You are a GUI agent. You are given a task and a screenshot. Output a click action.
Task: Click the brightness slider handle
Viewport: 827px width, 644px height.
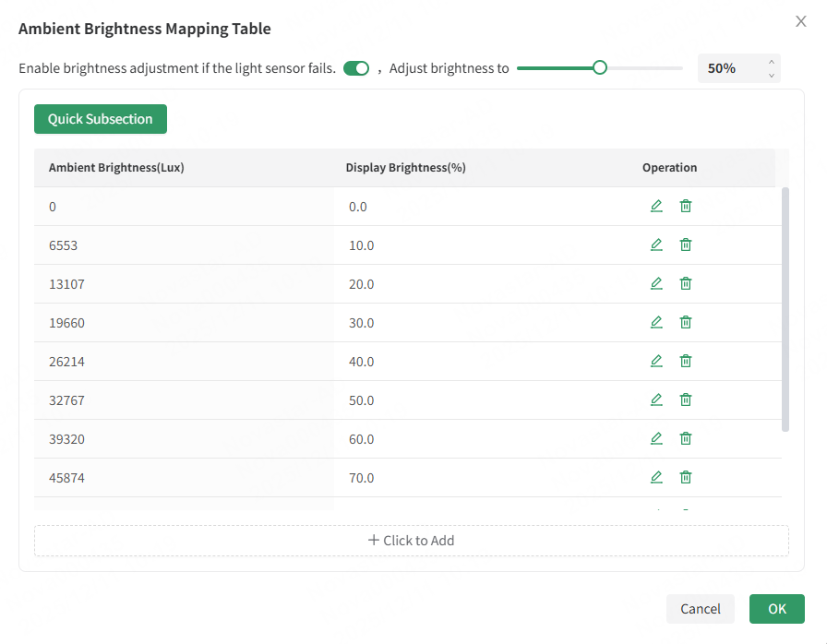pos(600,67)
